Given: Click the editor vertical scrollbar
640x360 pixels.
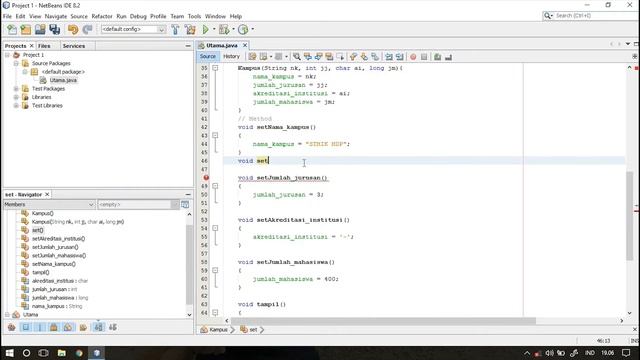Looking at the screenshot, I should tap(630, 216).
